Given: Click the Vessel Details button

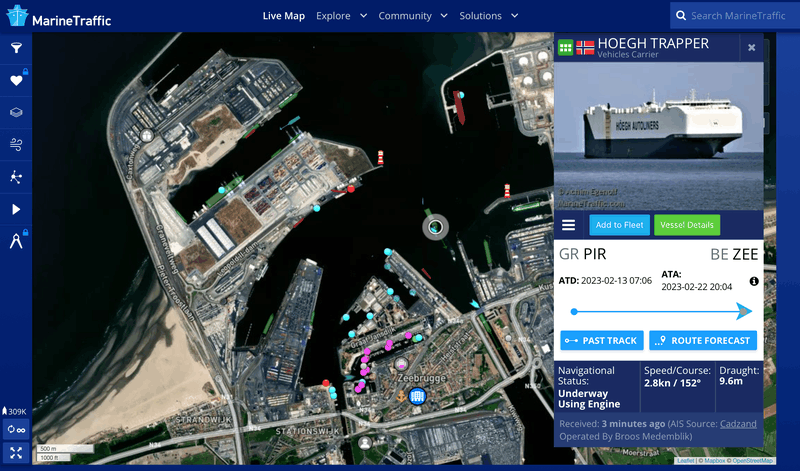Looking at the screenshot, I should coord(687,225).
